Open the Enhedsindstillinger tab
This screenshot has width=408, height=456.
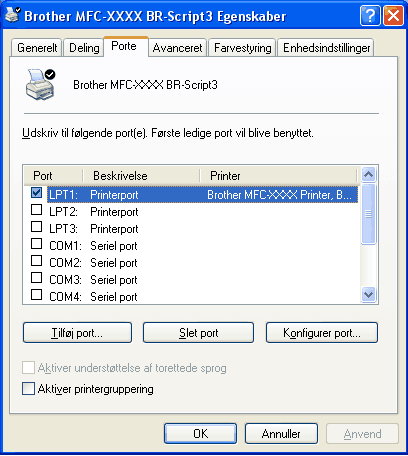point(326,48)
